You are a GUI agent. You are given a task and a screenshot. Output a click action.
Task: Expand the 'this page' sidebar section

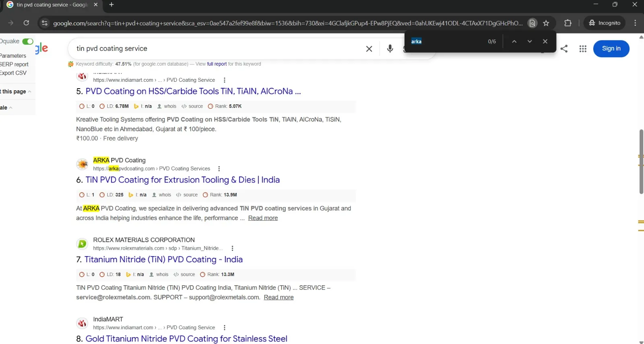click(x=15, y=91)
